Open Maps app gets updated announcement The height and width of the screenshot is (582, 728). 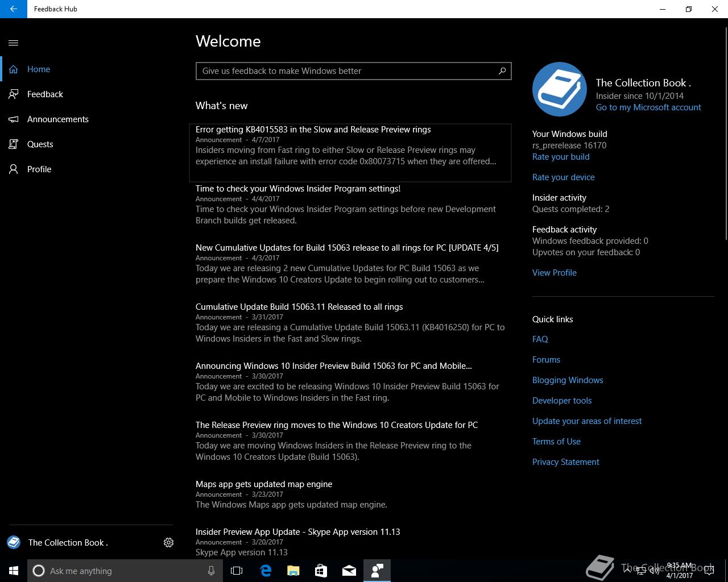click(350, 494)
